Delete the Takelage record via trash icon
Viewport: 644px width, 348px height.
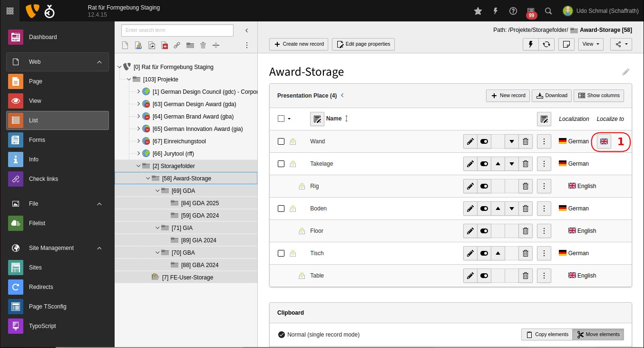click(525, 164)
